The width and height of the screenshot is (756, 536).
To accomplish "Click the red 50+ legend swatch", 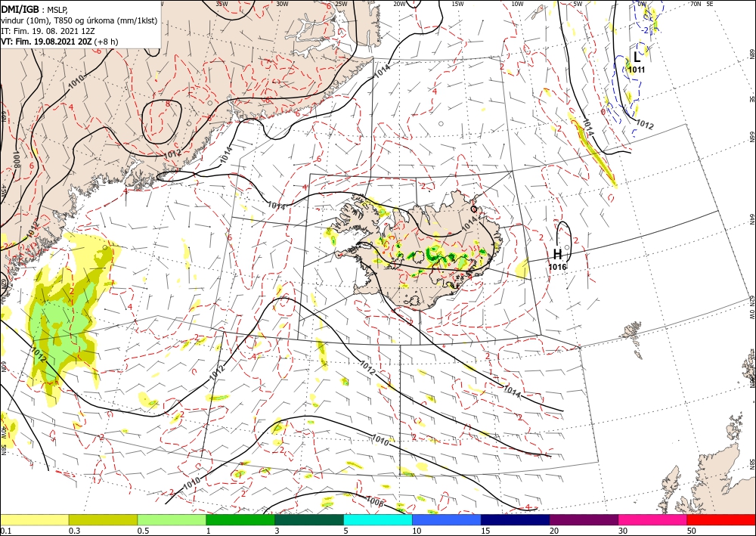I will click(721, 519).
